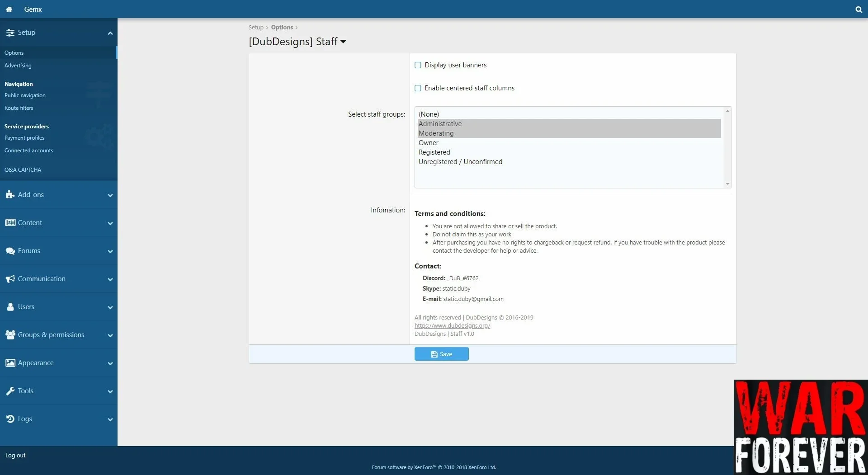This screenshot has height=475, width=868.
Task: Select Moderating in staff groups list
Action: [569, 133]
